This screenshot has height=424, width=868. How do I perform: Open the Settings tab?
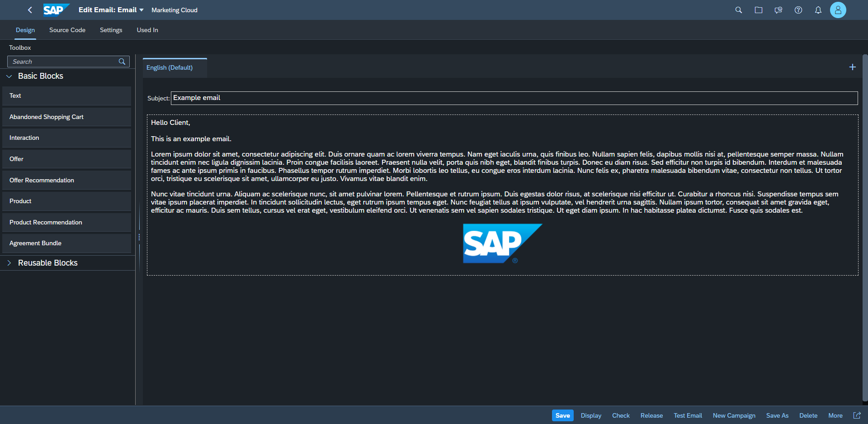click(x=111, y=30)
